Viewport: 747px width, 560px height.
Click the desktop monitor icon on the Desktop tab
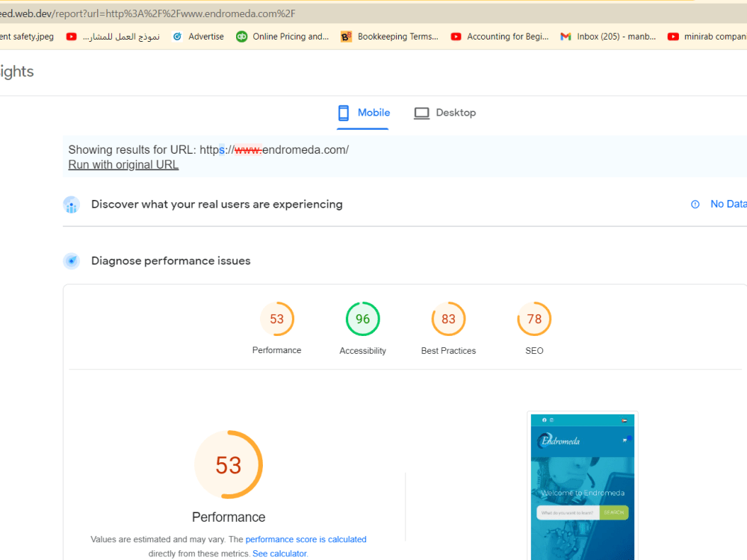pyautogui.click(x=421, y=112)
